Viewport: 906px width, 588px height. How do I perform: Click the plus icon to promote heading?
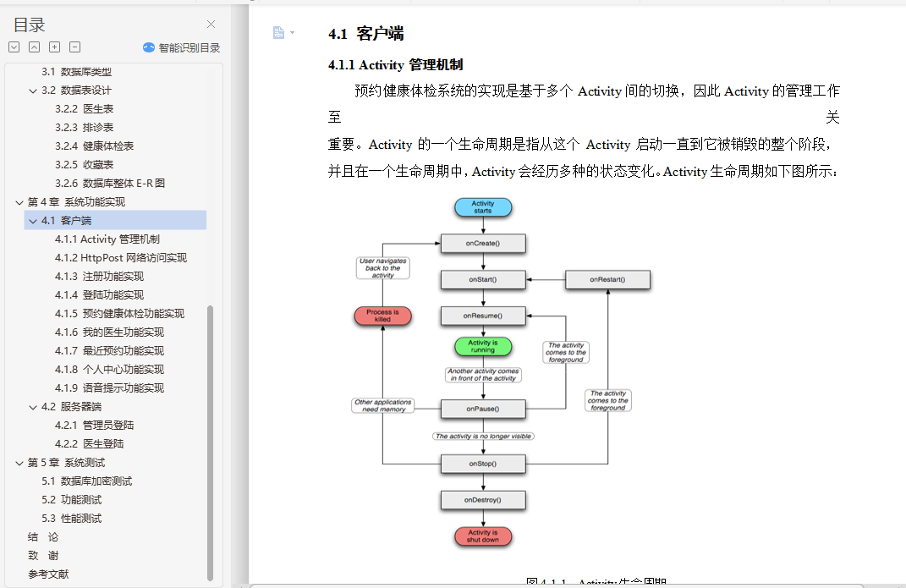tap(55, 47)
